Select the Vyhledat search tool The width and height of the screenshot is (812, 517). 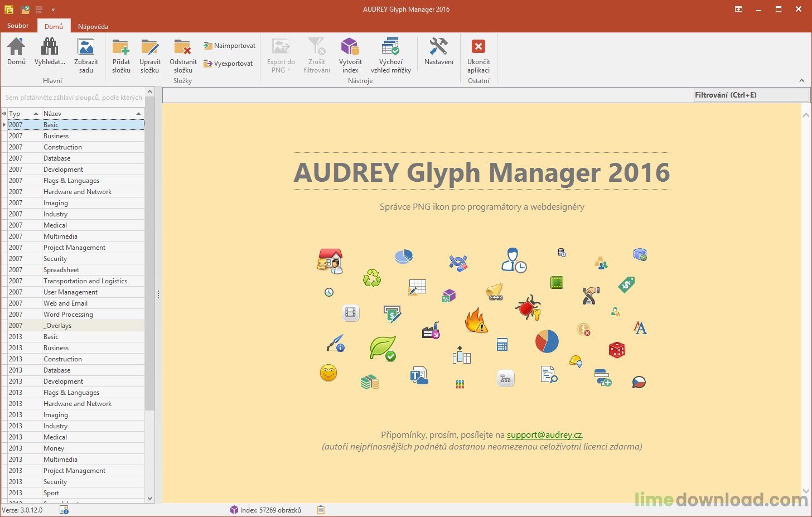coord(50,54)
